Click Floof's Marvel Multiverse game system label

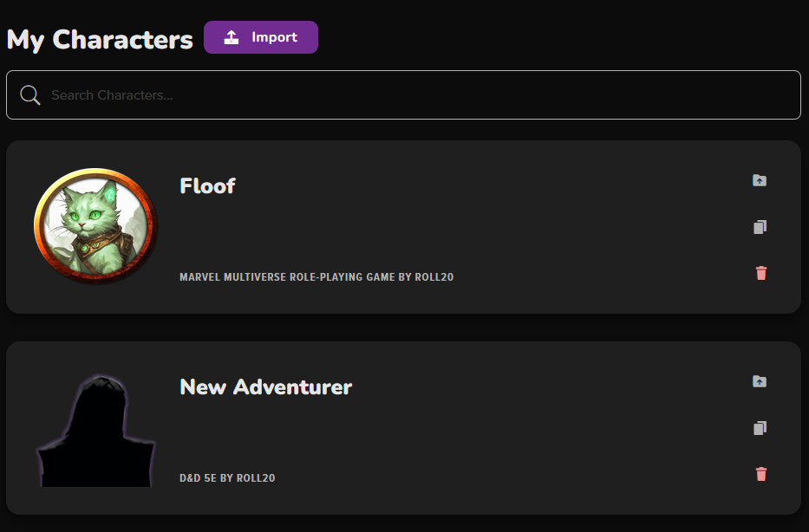tap(316, 277)
